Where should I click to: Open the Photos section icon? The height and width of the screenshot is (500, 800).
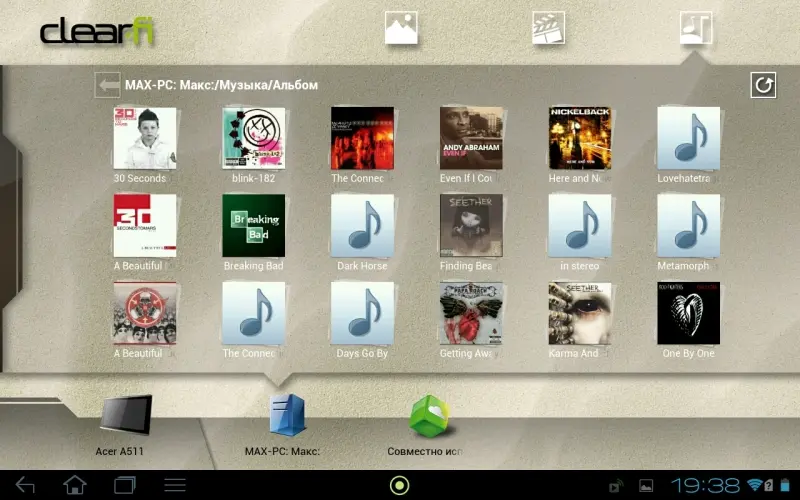point(401,28)
